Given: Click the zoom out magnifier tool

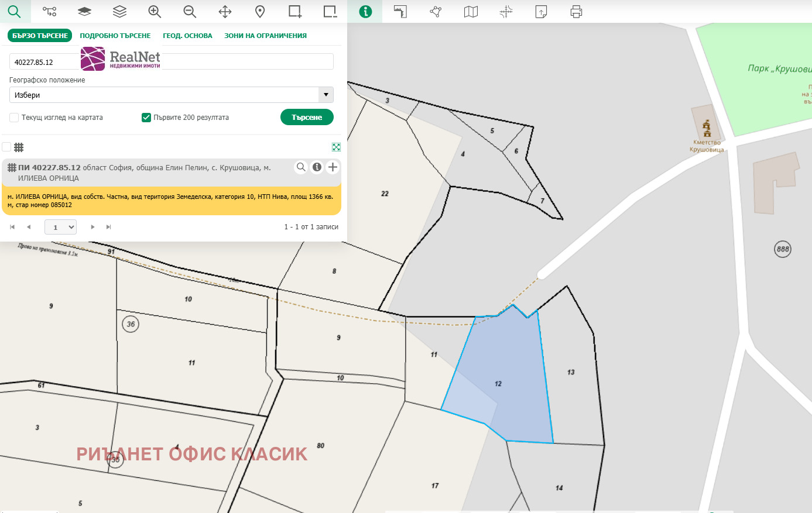Looking at the screenshot, I should pyautogui.click(x=190, y=12).
